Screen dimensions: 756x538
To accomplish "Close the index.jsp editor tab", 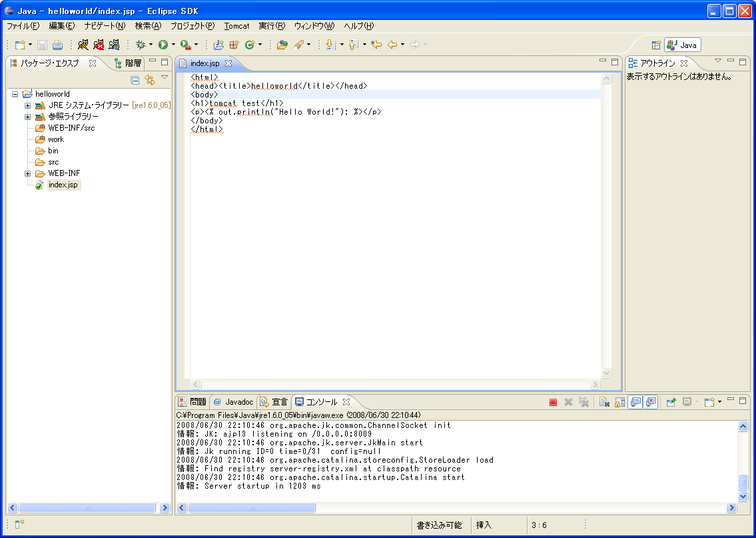I will [228, 63].
